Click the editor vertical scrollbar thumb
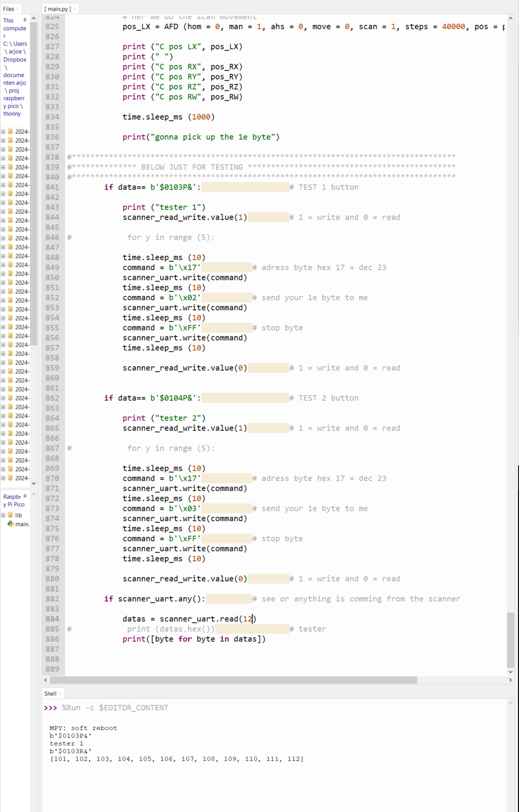The height and width of the screenshot is (812, 519). [x=510, y=640]
